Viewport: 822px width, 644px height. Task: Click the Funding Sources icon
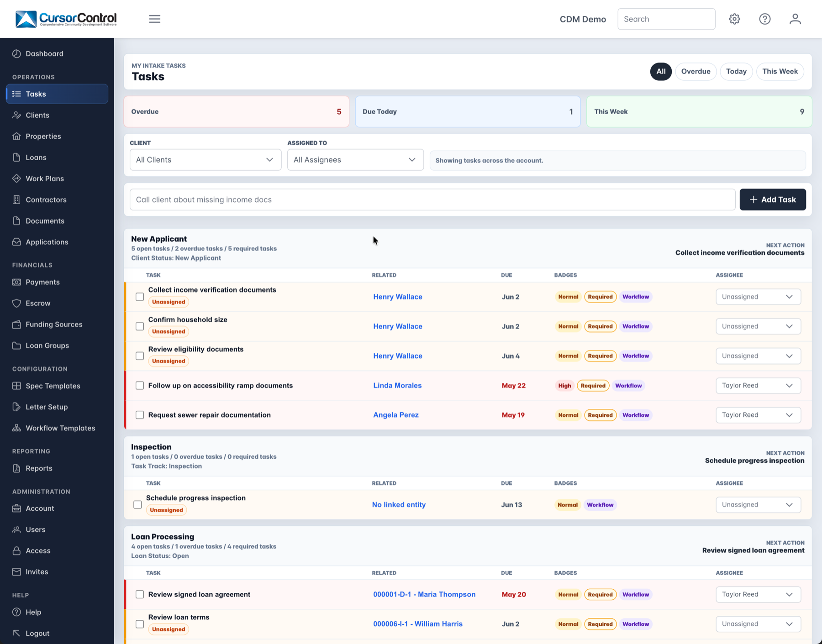click(17, 325)
